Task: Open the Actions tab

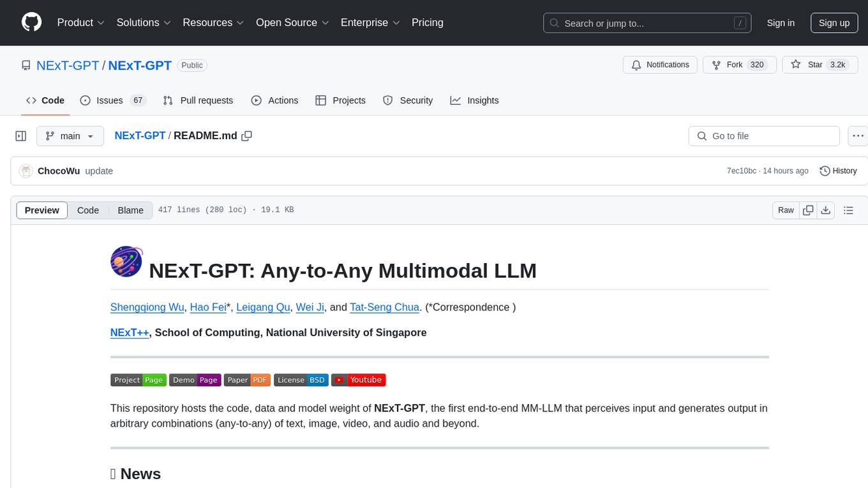Action: [274, 100]
